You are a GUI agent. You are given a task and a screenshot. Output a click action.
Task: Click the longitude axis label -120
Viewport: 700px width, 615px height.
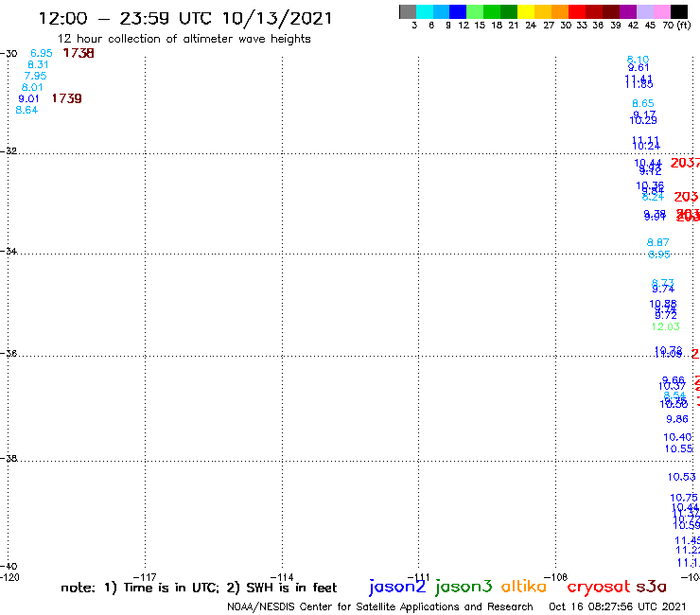[9, 577]
